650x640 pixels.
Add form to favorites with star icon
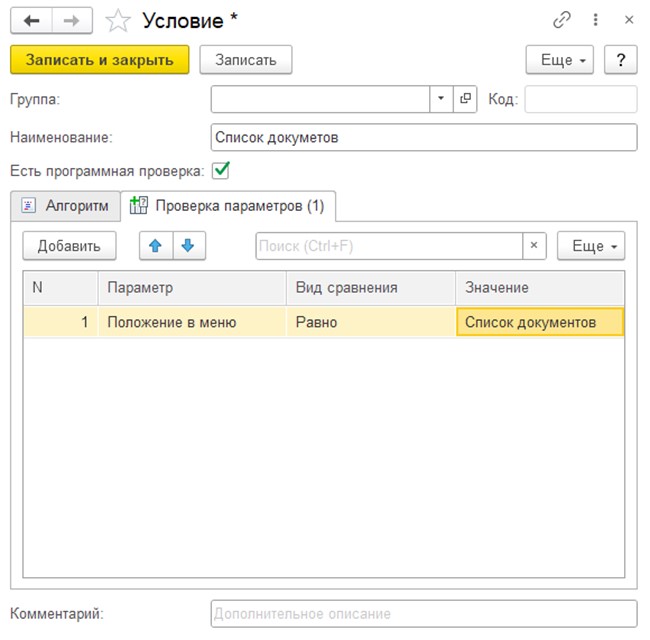118,21
